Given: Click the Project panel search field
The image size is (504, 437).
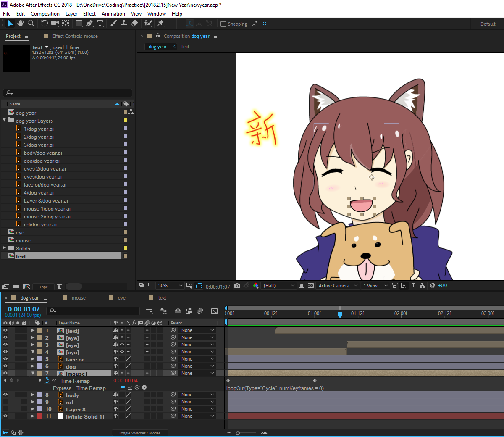Looking at the screenshot, I should [x=68, y=93].
